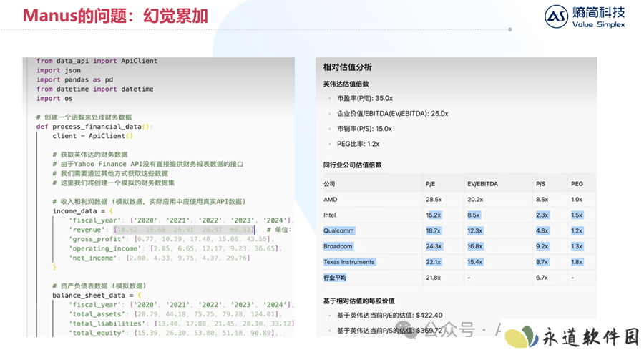Click the industry average P/S 6.7x
Viewport: 644px width, 355px height.
tap(542, 278)
